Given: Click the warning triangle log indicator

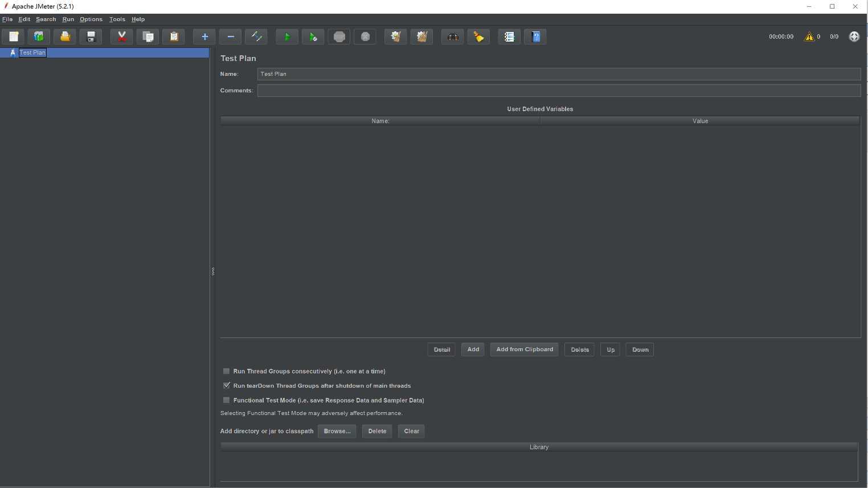Looking at the screenshot, I should tap(809, 36).
